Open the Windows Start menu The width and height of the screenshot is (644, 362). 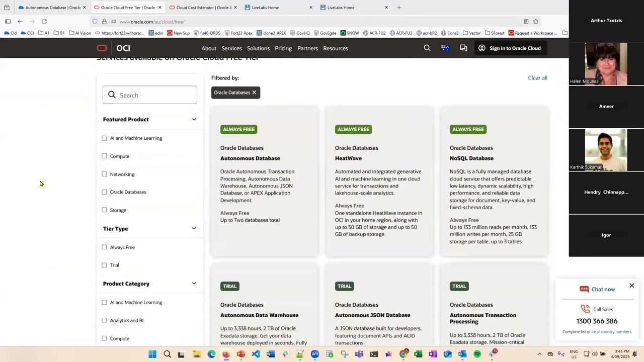coord(152,354)
